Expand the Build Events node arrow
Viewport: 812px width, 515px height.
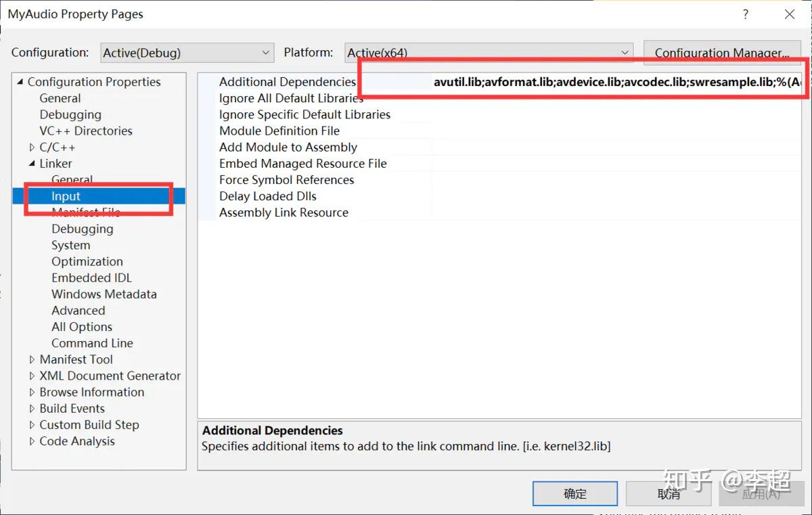coord(32,409)
